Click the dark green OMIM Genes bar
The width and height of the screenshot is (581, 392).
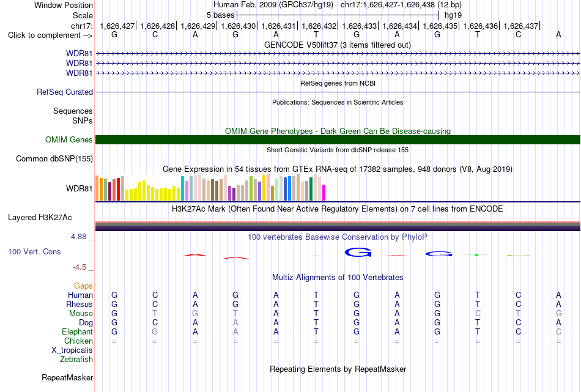pos(338,139)
